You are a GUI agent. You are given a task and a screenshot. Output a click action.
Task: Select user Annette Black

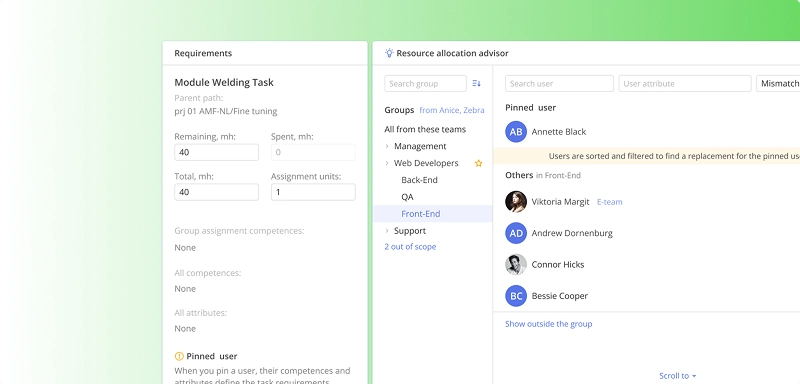click(x=559, y=132)
